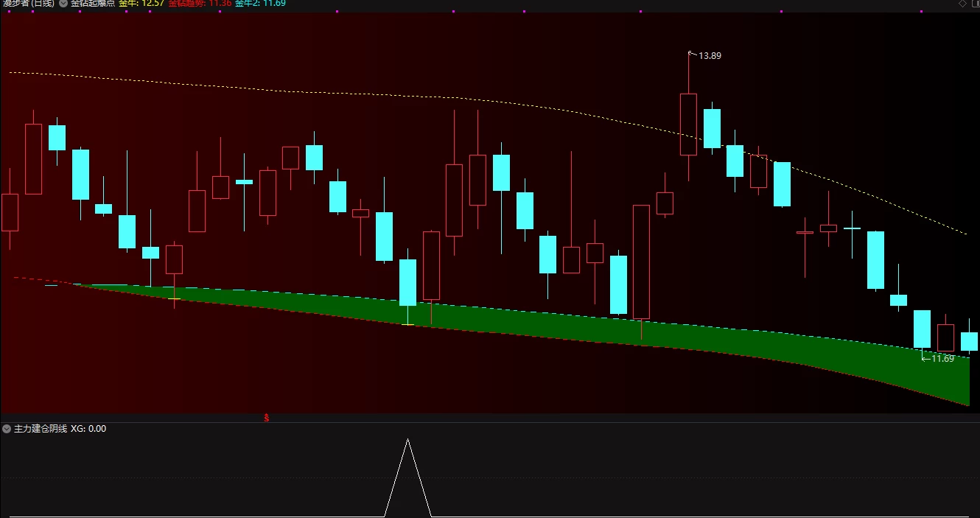Select the last cyan candlestick on right edge
This screenshot has height=518, width=980.
tap(969, 341)
